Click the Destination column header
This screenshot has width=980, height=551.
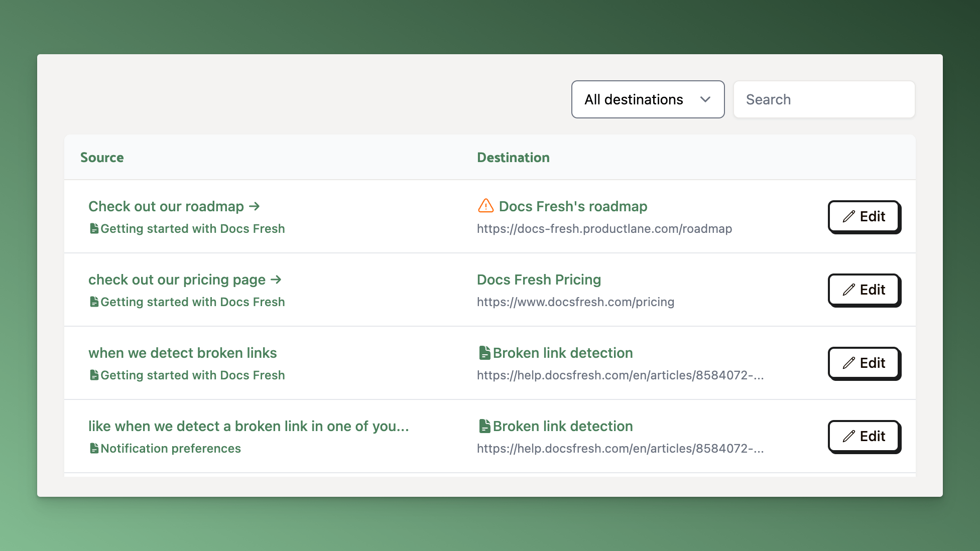pos(513,158)
